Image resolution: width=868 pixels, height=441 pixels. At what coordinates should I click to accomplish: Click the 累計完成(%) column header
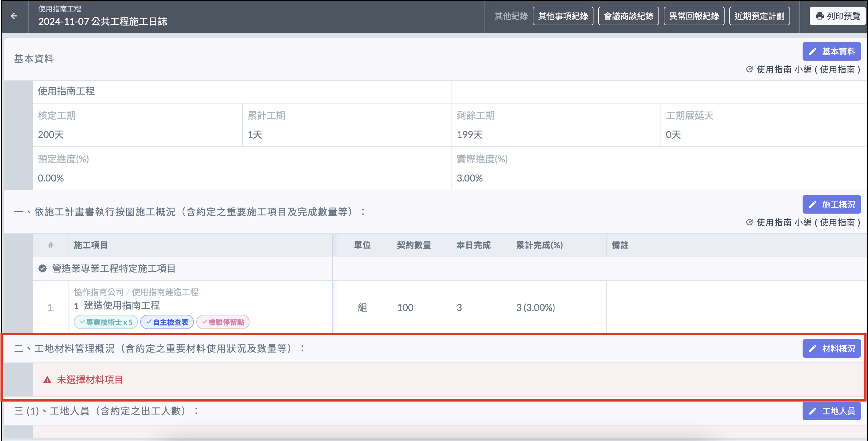[x=539, y=245]
